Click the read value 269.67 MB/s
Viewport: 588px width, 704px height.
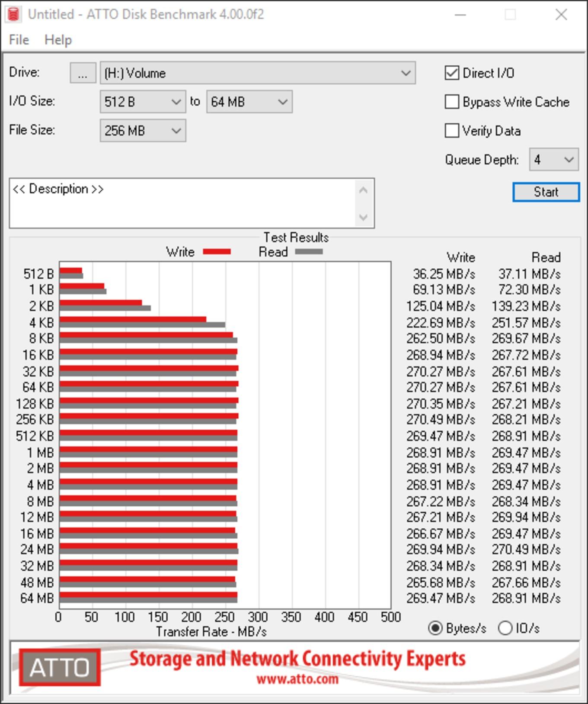(527, 338)
